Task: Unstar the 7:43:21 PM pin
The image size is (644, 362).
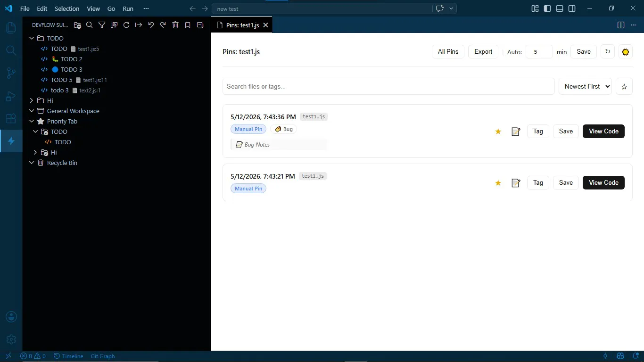Action: (x=498, y=183)
